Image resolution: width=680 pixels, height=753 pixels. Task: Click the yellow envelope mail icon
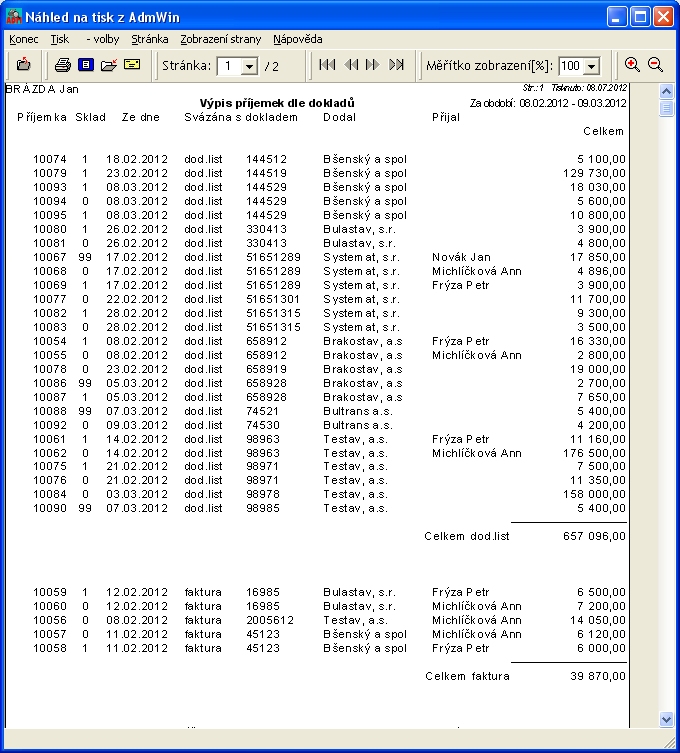click(x=132, y=64)
